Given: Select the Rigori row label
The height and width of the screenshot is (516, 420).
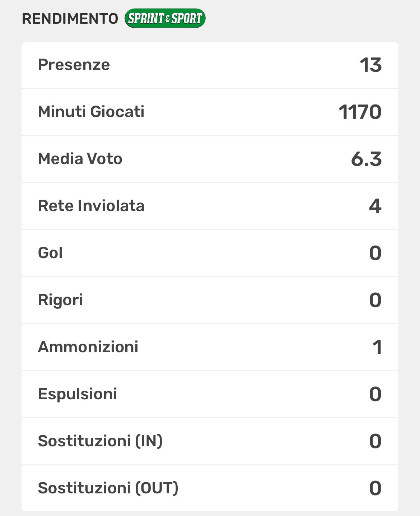Looking at the screenshot, I should [60, 300].
